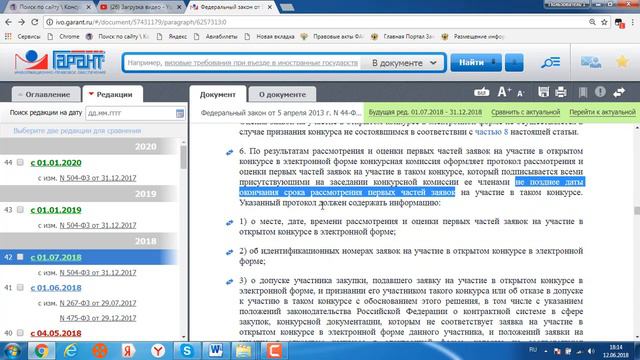Open the 'О документе' tab

pyautogui.click(x=282, y=94)
